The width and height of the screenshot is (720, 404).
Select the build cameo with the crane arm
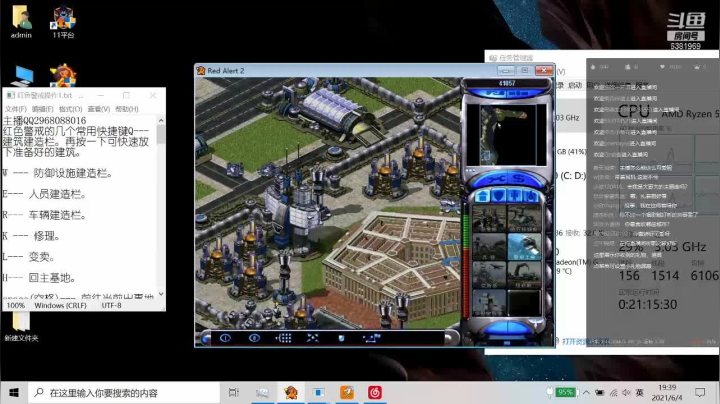click(x=524, y=275)
